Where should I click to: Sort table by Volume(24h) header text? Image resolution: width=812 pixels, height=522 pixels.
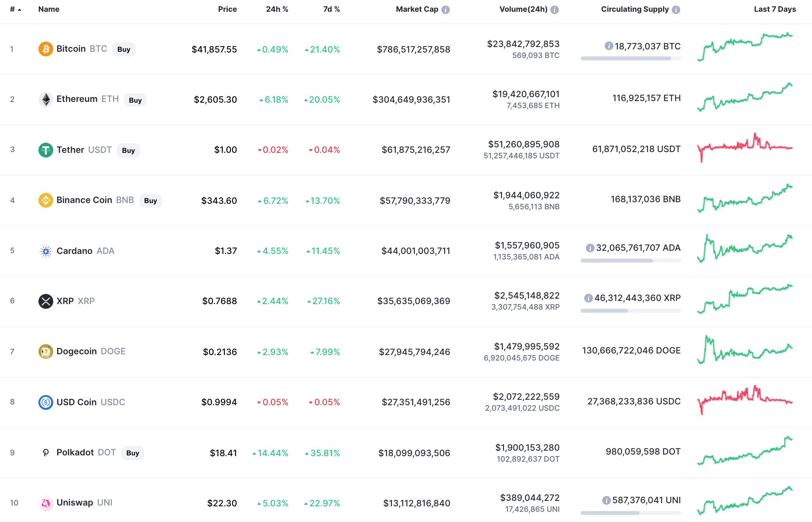click(523, 9)
